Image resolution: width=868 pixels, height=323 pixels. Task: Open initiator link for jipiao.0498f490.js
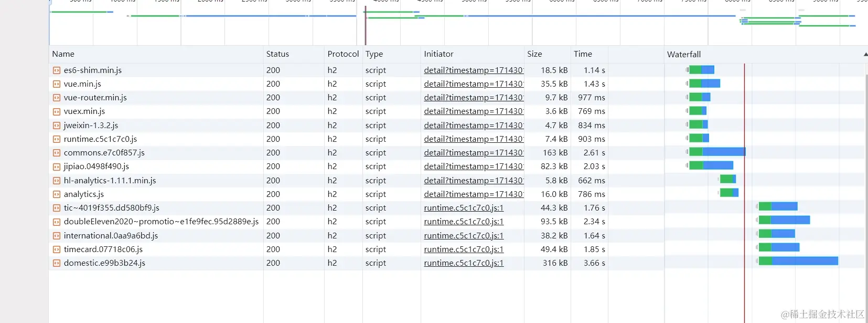tap(473, 166)
